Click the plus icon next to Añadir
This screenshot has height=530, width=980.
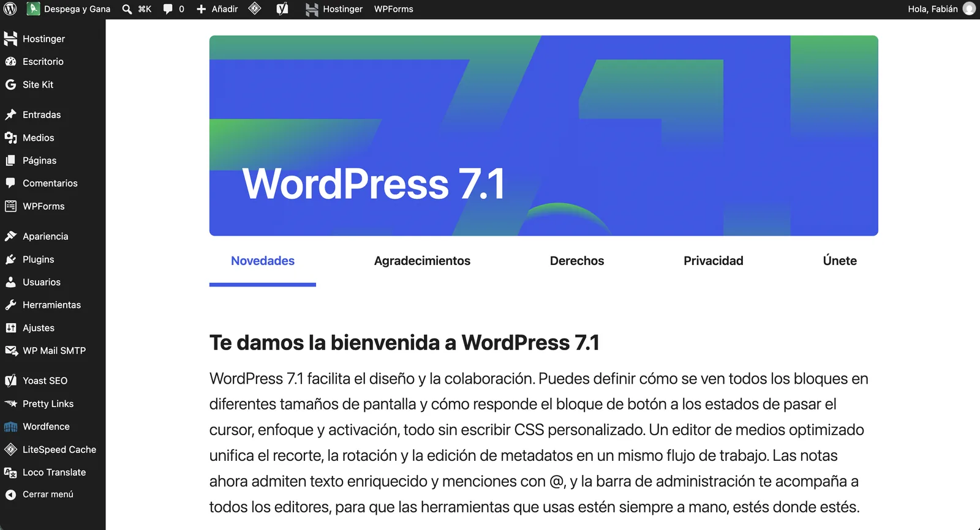(201, 9)
